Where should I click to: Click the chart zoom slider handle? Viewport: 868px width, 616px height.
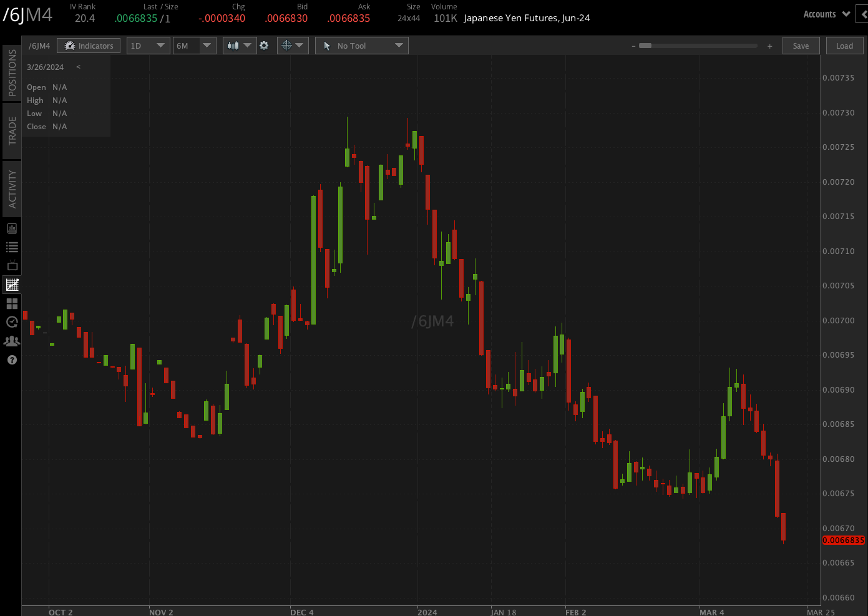(x=645, y=46)
